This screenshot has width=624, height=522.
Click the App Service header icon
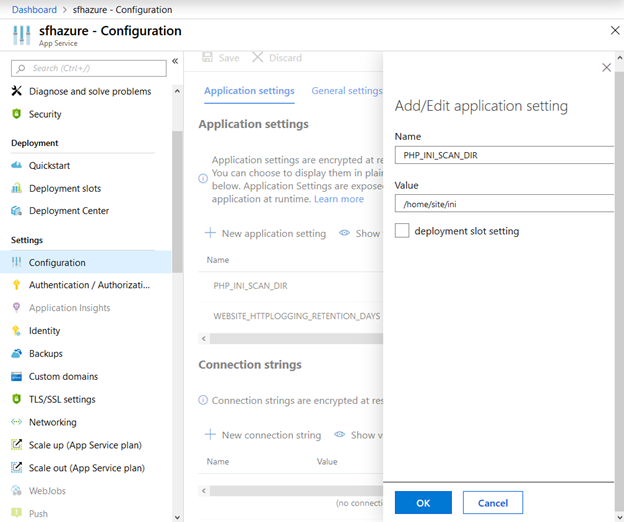click(21, 35)
